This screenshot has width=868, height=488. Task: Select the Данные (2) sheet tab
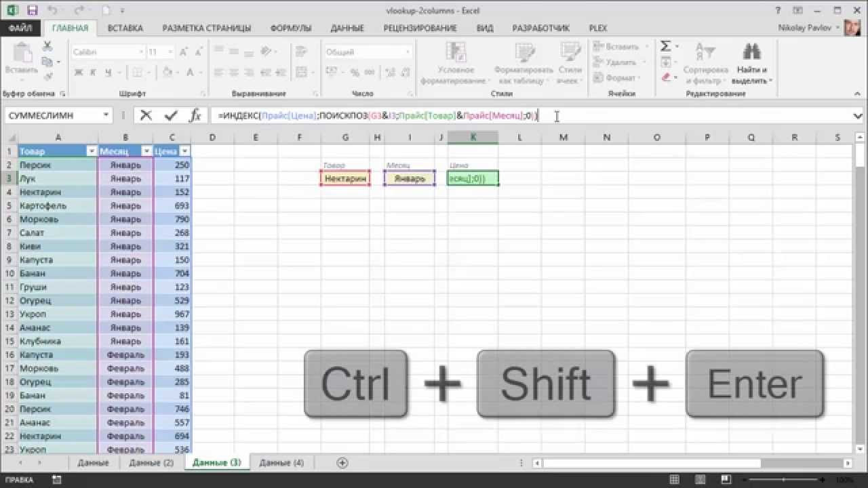[x=151, y=463]
